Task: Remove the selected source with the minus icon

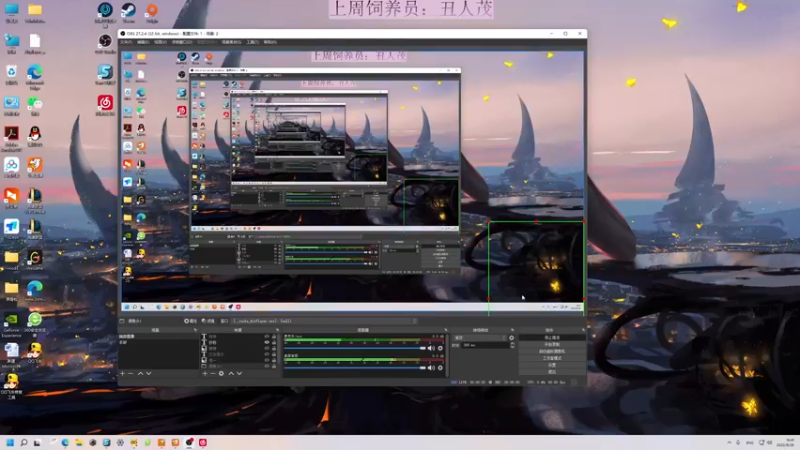Action: (213, 373)
